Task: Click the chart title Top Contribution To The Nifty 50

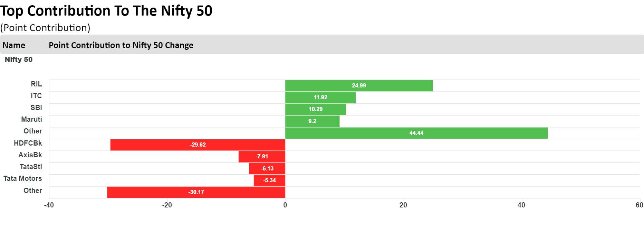Action: (106, 11)
